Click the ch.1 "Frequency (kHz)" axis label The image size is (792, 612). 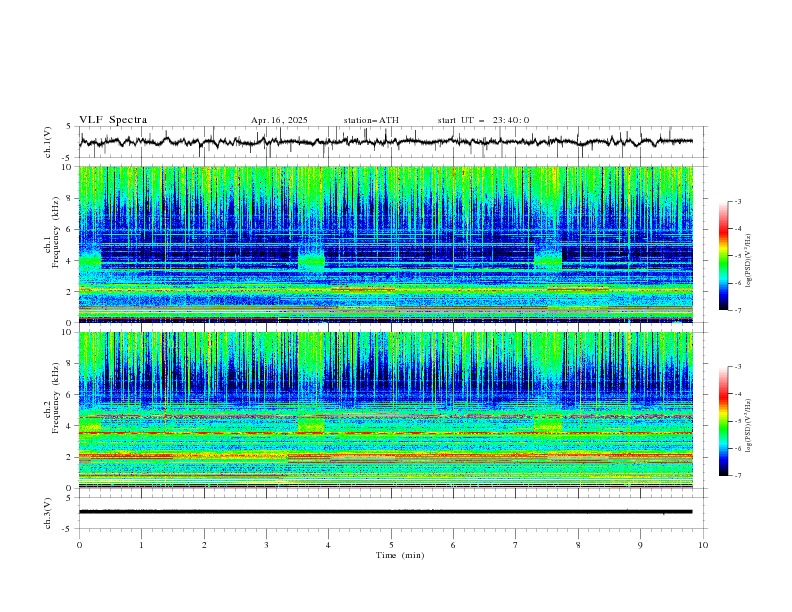[56, 233]
